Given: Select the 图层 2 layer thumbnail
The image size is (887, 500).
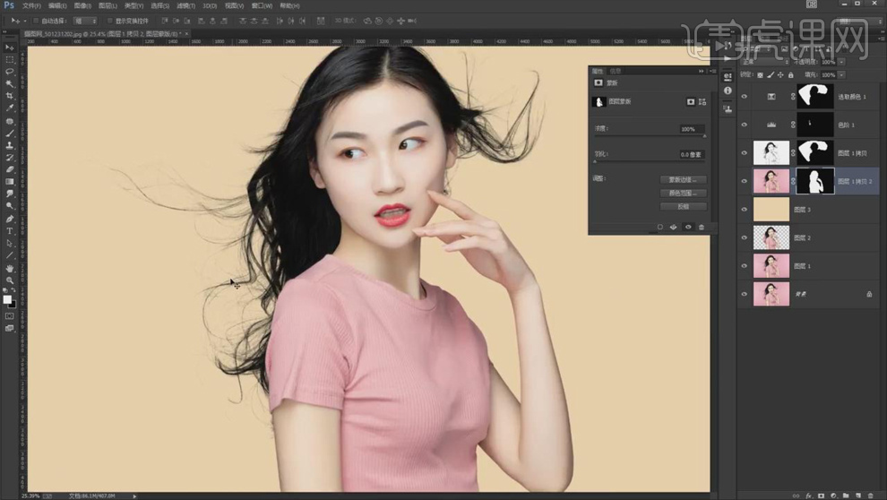Looking at the screenshot, I should [771, 238].
